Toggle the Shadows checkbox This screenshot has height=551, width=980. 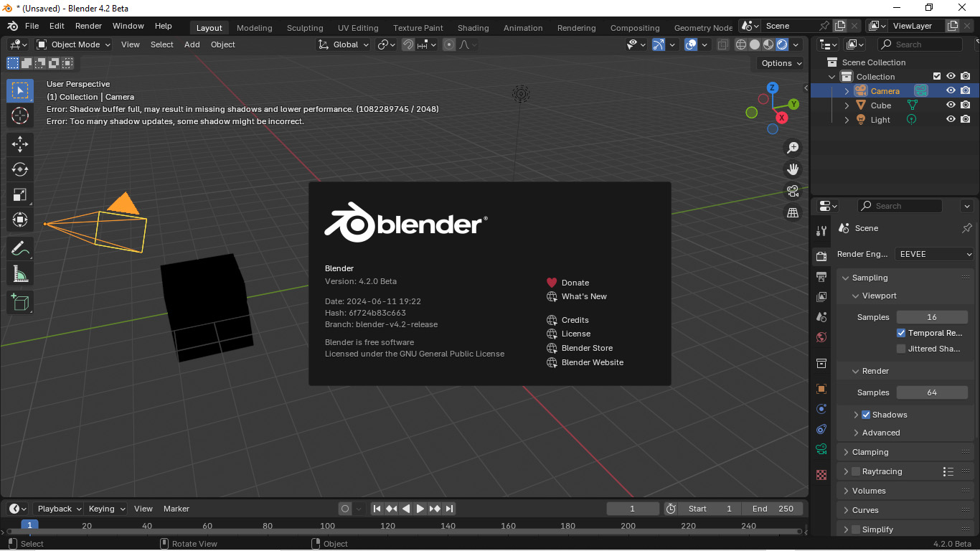(x=866, y=415)
